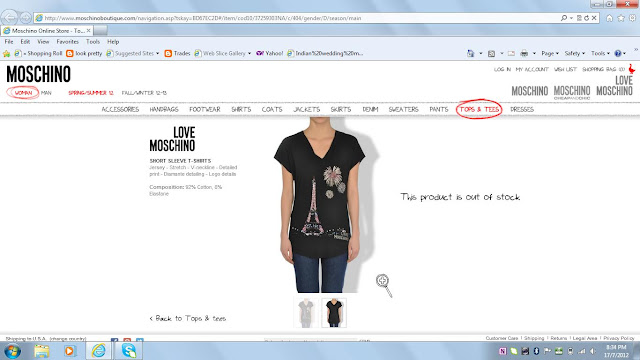Click Bluetooth tray icon
This screenshot has width=640, height=360.
click(x=536, y=351)
